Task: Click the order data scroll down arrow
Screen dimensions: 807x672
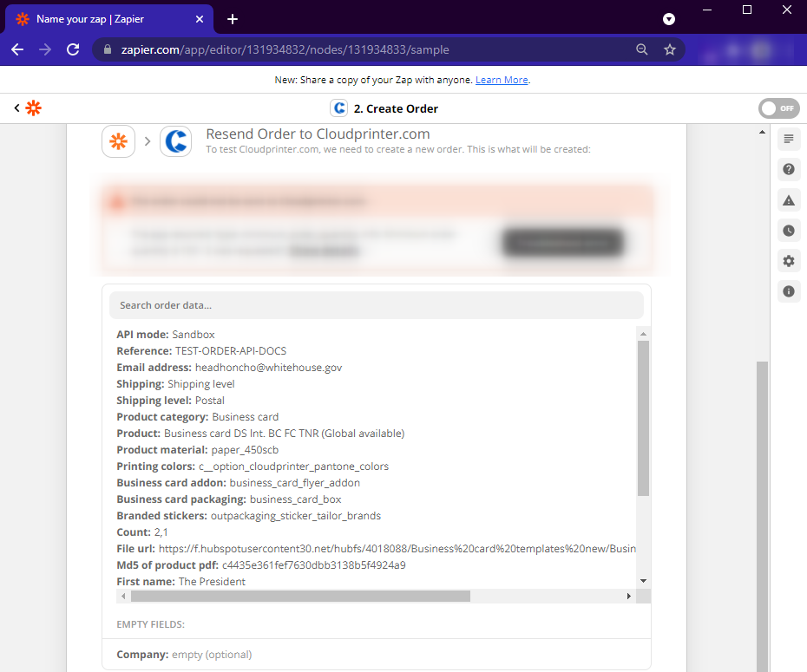Action: coord(643,580)
